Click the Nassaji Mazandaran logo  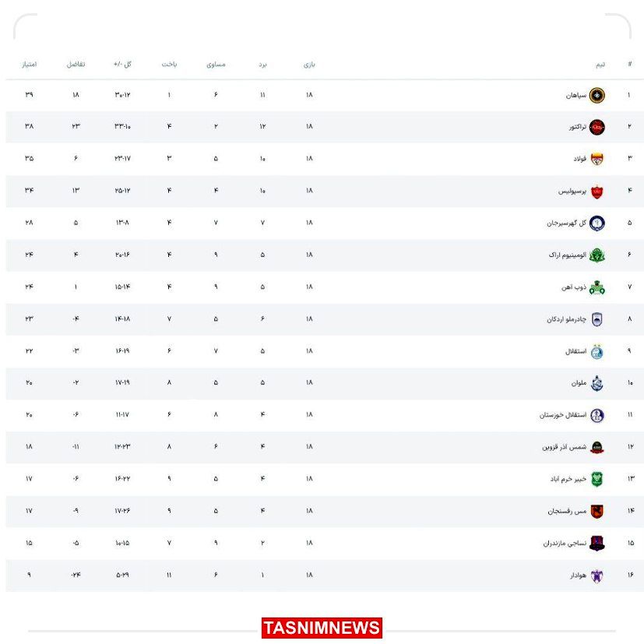[x=596, y=544]
